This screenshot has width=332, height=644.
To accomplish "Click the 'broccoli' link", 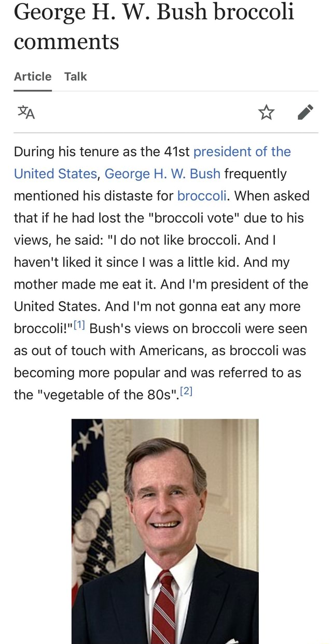I will click(201, 196).
